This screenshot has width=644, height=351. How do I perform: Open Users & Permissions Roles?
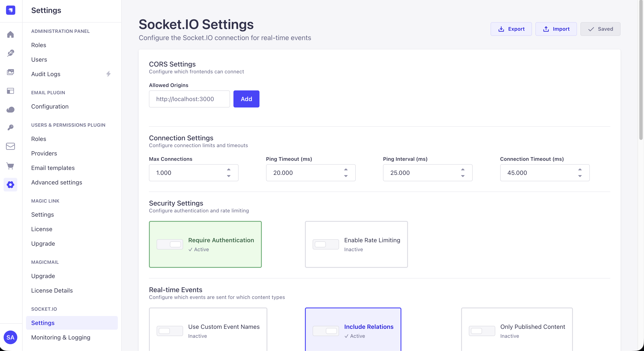72,139
